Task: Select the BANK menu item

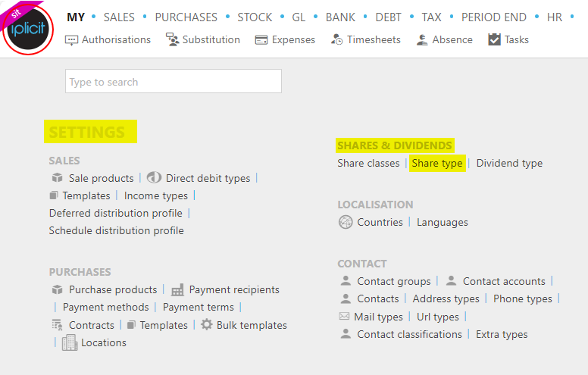Action: [x=340, y=17]
